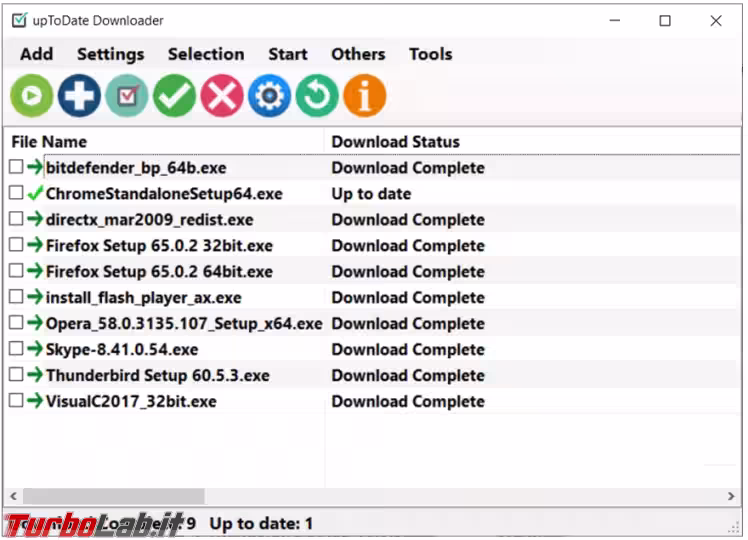Click arrow icon beside Opera_58.0.3135.107 setup

[35, 323]
